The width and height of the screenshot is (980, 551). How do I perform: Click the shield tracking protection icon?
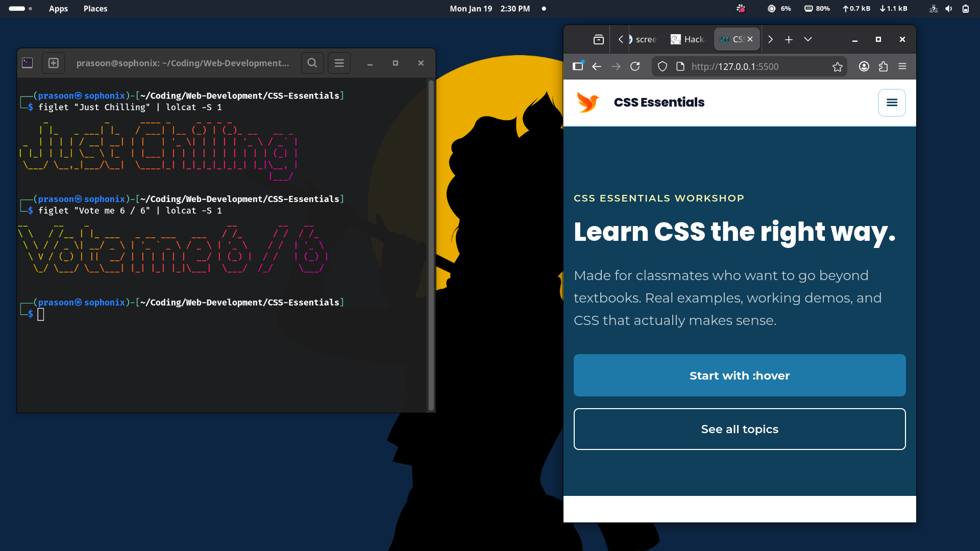(x=663, y=66)
